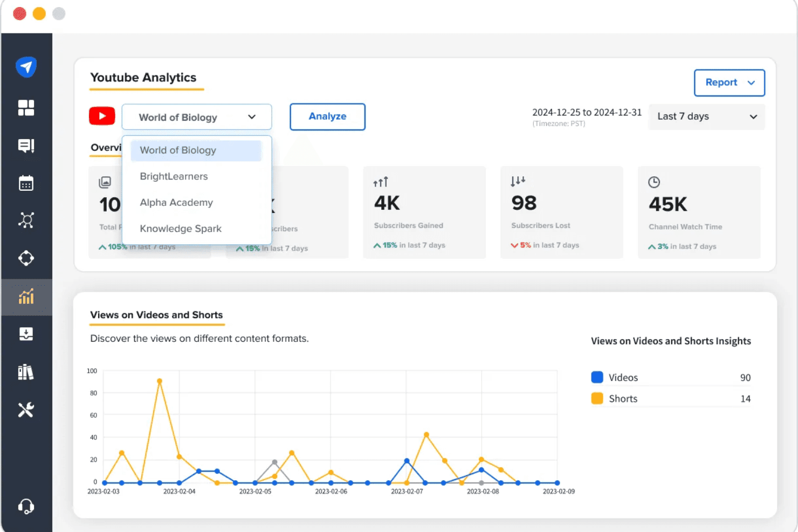Click the Subscribers Gained arrows icon
Image resolution: width=798 pixels, height=532 pixels.
381,182
